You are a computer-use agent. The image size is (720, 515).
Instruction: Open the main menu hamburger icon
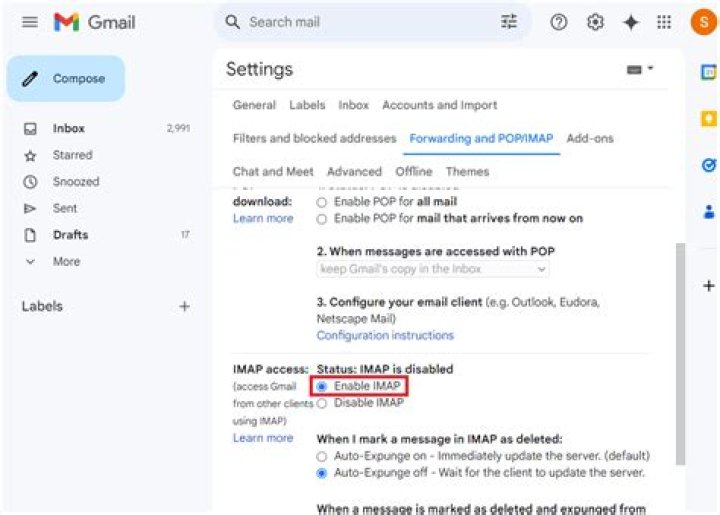(x=30, y=22)
